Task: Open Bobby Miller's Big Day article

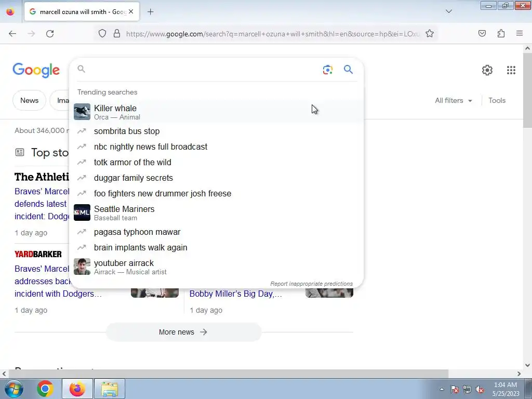Action: tap(235, 294)
